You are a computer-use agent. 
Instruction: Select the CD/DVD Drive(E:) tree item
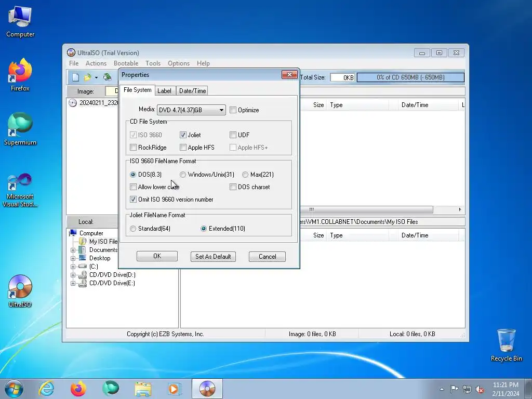coord(112,283)
